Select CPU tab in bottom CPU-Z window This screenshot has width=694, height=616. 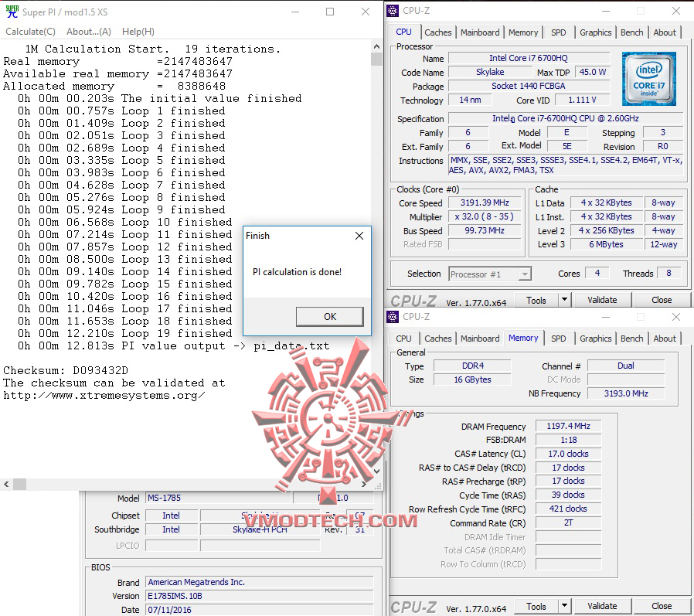pyautogui.click(x=403, y=339)
